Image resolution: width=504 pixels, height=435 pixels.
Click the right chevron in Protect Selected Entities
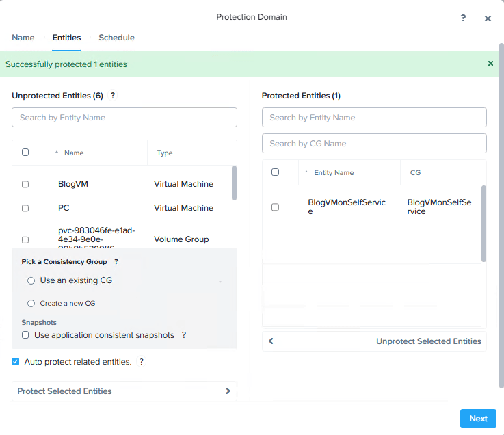(228, 391)
